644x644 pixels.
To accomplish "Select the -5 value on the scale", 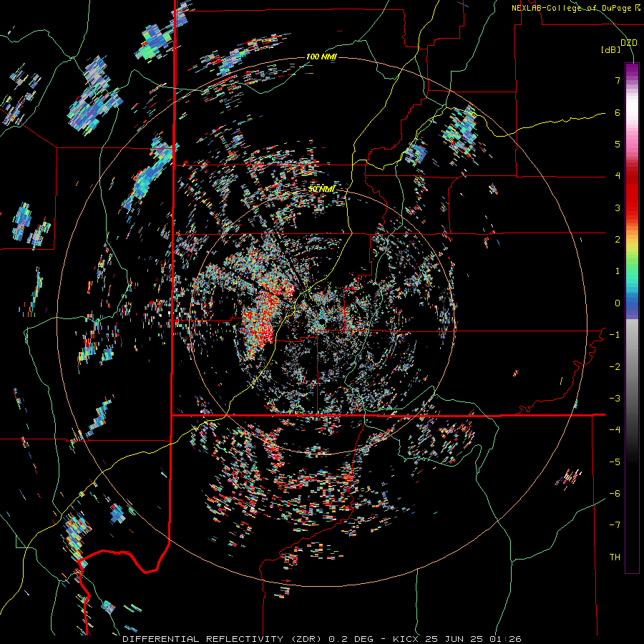I will (x=615, y=462).
